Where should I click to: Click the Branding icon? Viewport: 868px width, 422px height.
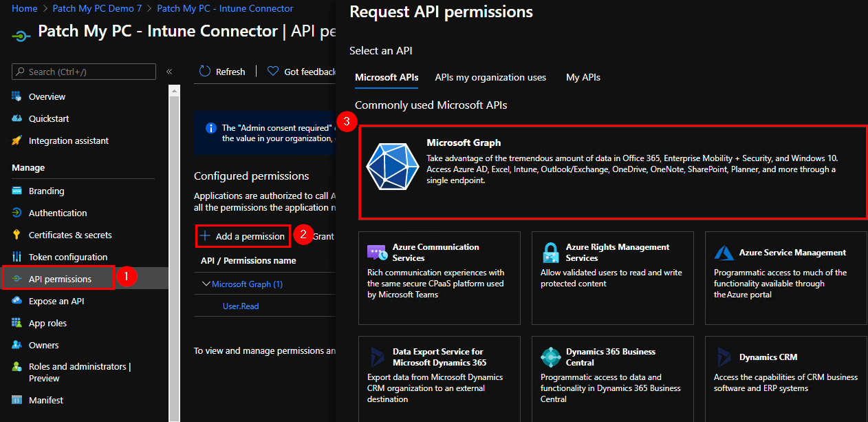(17, 191)
